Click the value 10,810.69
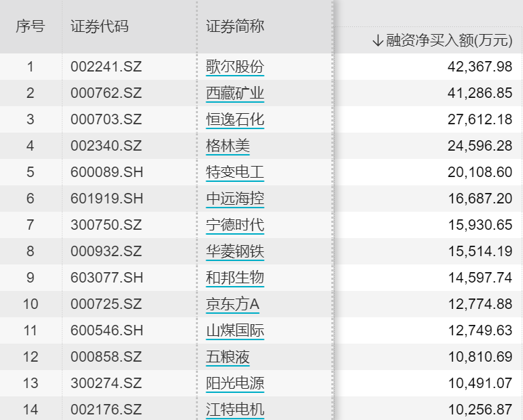This screenshot has height=420, width=523. pos(480,357)
